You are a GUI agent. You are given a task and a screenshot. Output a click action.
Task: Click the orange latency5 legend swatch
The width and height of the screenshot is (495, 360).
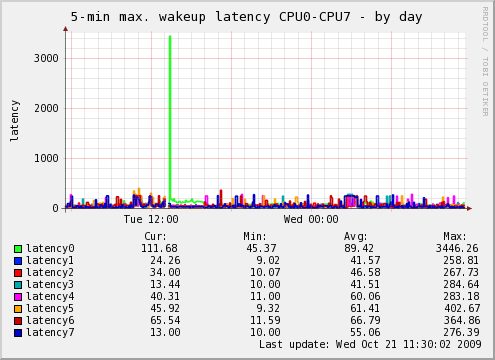point(18,309)
